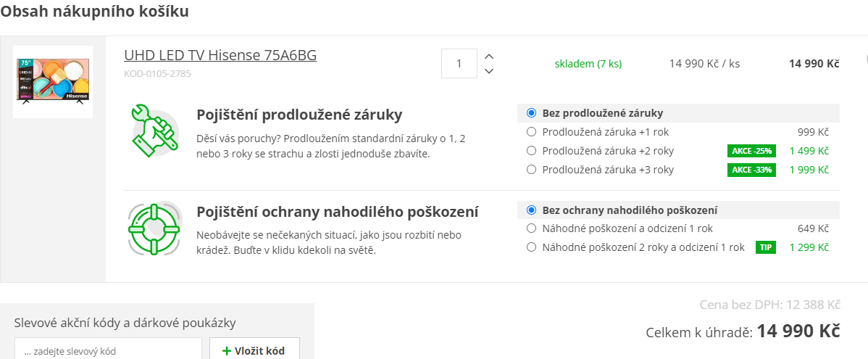Select 'Bez ochrany nahodilého poškození' radio
The width and height of the screenshot is (868, 359).
532,210
